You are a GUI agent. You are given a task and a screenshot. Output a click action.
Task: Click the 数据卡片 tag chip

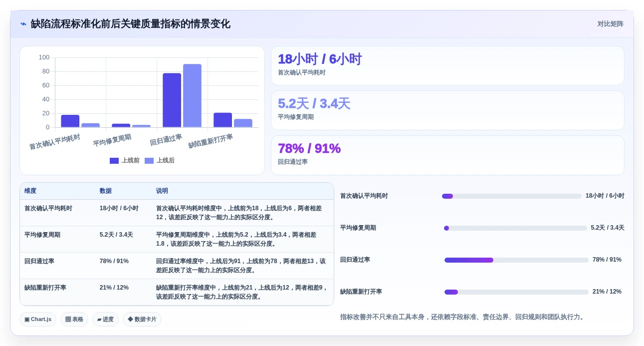point(142,320)
